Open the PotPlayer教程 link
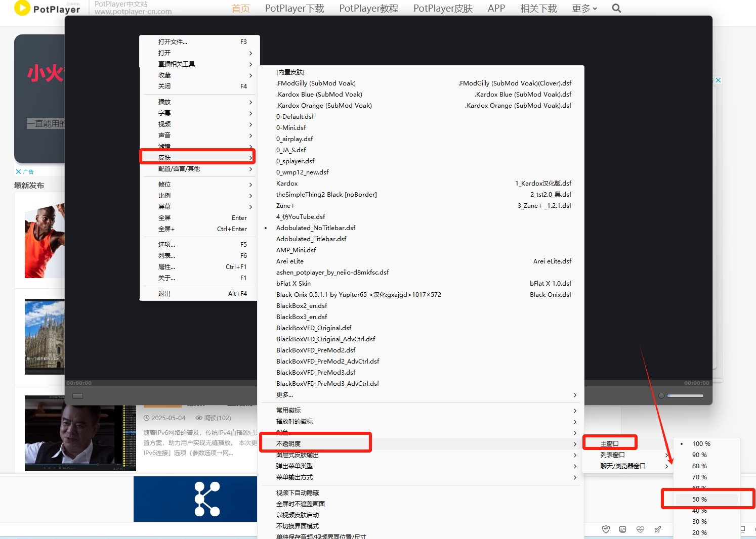Viewport: 756px width, 539px height. click(x=368, y=8)
